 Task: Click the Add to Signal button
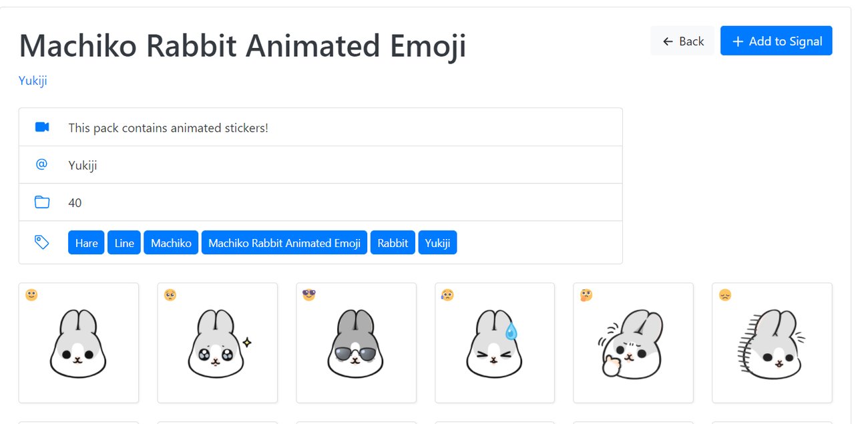coord(776,41)
